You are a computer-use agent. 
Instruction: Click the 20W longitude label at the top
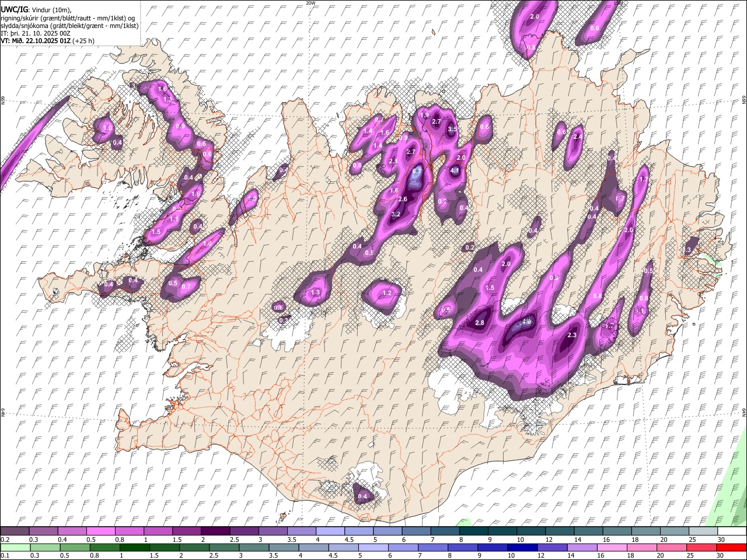click(310, 3)
